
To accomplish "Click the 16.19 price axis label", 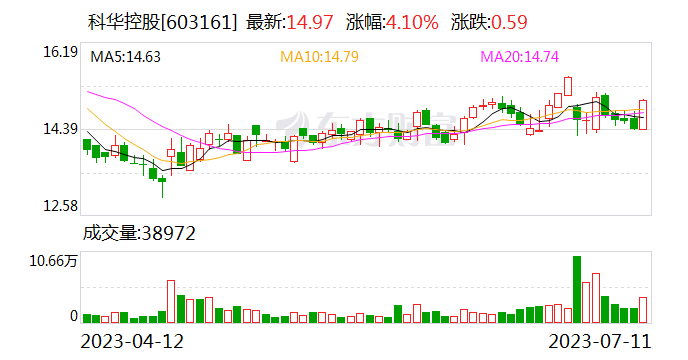I will tap(60, 52).
